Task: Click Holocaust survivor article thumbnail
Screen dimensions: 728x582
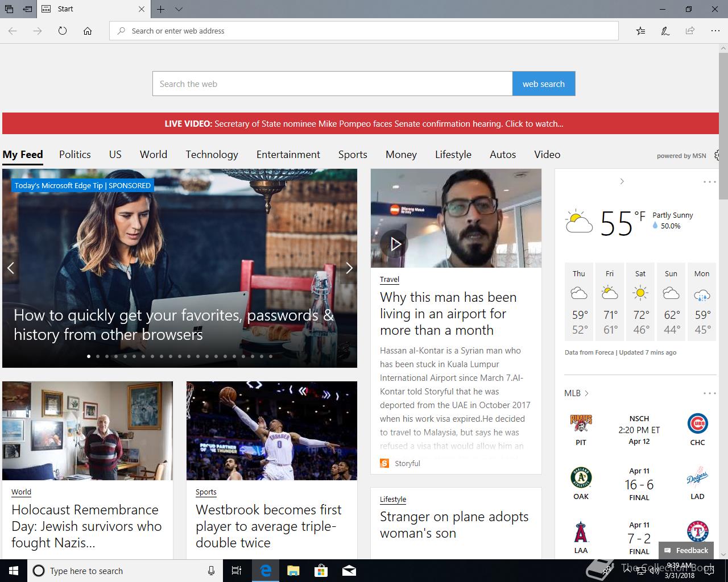Action: (88, 431)
